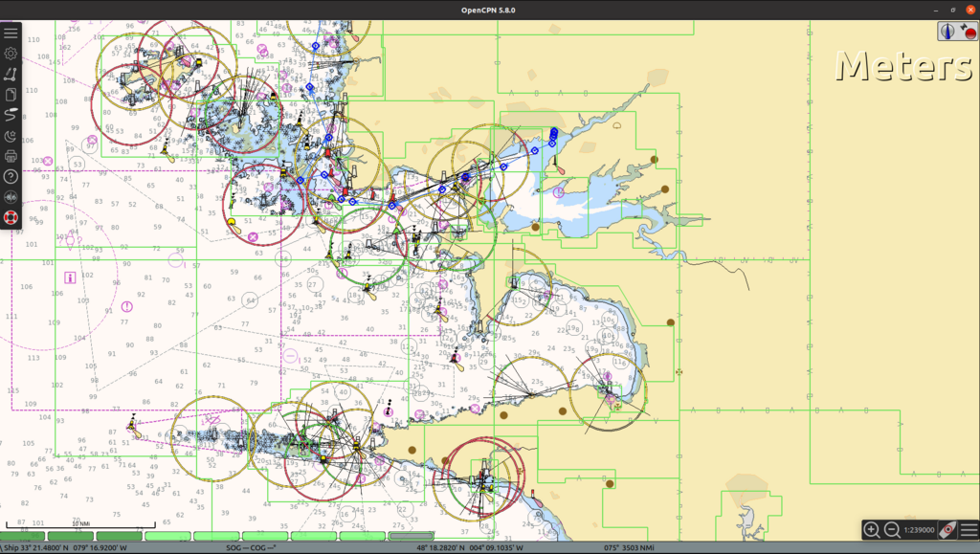Screen dimensions: 980x554
Task: Open the main menu in the left toolbar
Action: pos(11,33)
